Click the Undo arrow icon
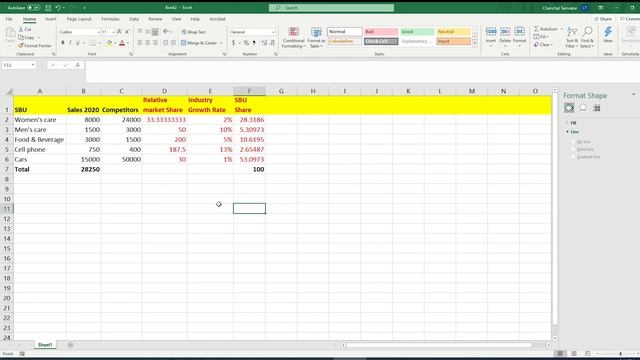The width and height of the screenshot is (640, 360). click(x=58, y=8)
